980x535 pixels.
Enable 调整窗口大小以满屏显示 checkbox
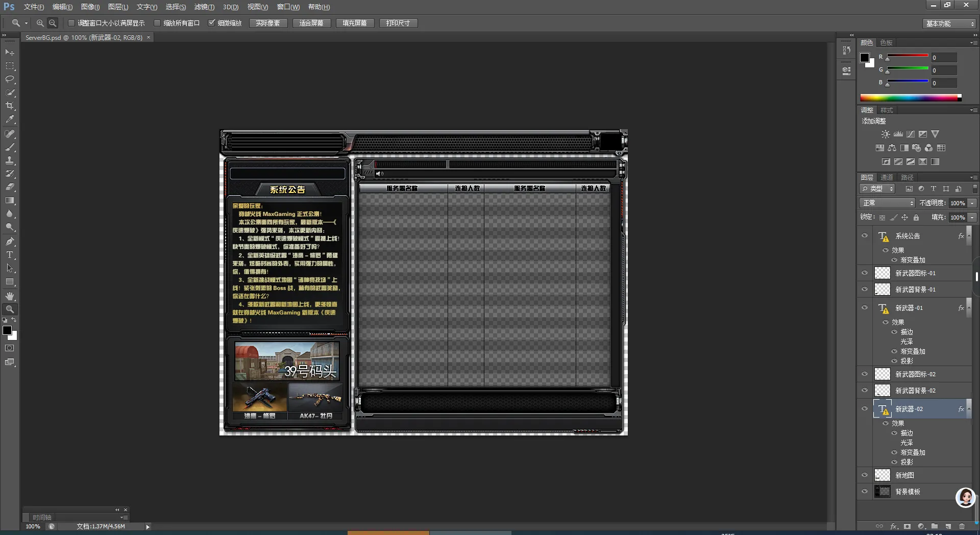pyautogui.click(x=71, y=23)
